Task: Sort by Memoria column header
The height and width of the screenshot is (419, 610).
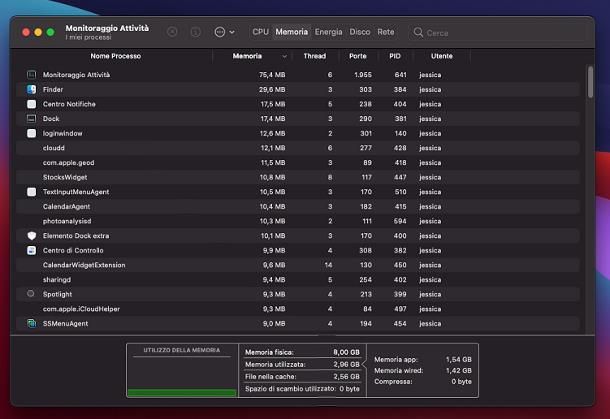Action: (247, 56)
